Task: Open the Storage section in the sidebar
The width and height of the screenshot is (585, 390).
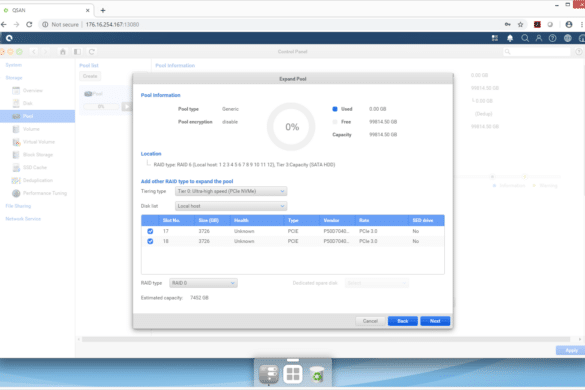Action: pos(14,78)
